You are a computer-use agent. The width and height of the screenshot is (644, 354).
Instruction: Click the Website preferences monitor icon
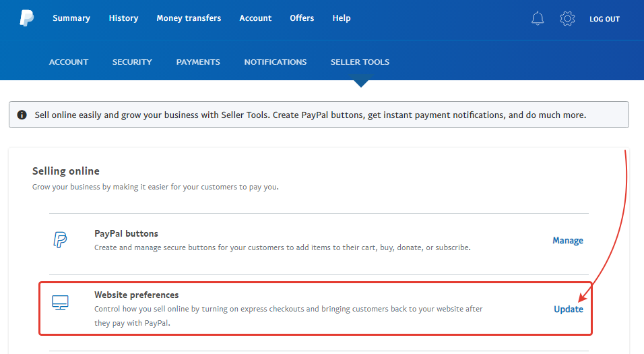(x=61, y=302)
